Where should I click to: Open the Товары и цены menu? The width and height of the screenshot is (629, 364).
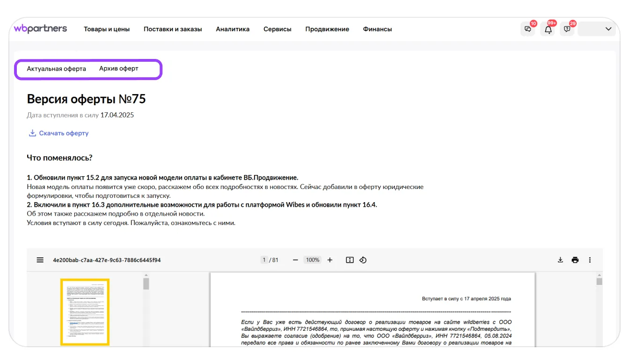tap(107, 29)
